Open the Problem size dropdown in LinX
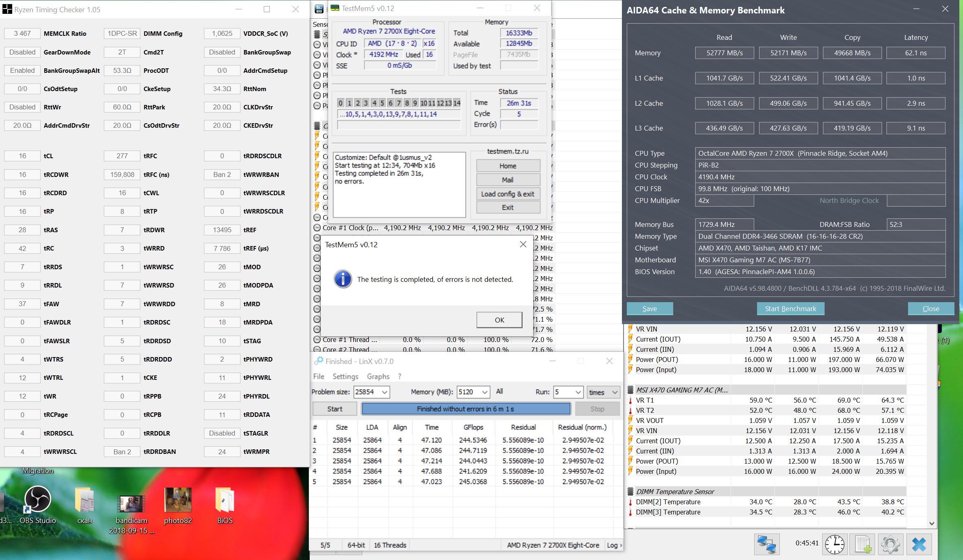The width and height of the screenshot is (963, 560). click(x=384, y=392)
